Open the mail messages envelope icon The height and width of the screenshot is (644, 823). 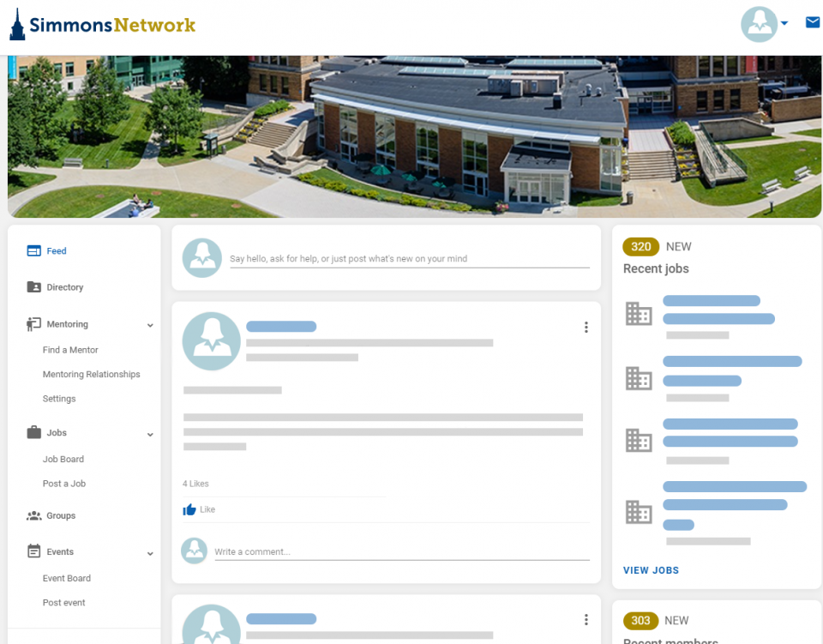coord(812,23)
